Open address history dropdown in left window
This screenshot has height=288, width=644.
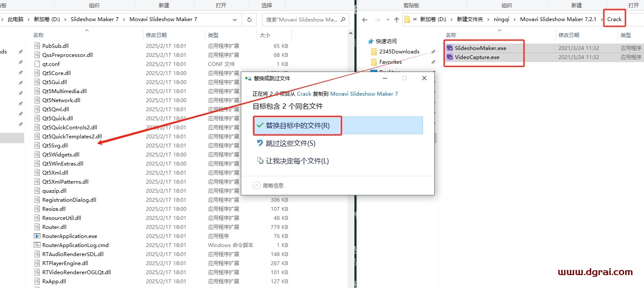tap(235, 19)
